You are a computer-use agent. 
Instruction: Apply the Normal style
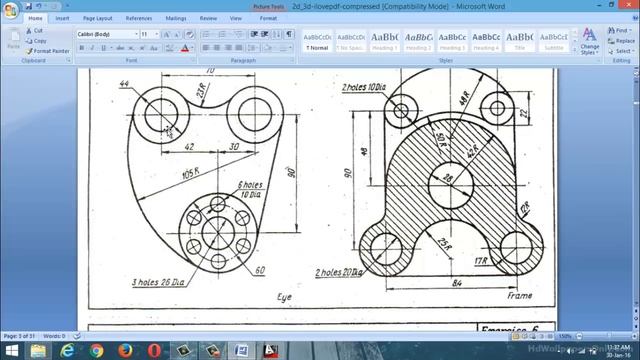pyautogui.click(x=317, y=41)
